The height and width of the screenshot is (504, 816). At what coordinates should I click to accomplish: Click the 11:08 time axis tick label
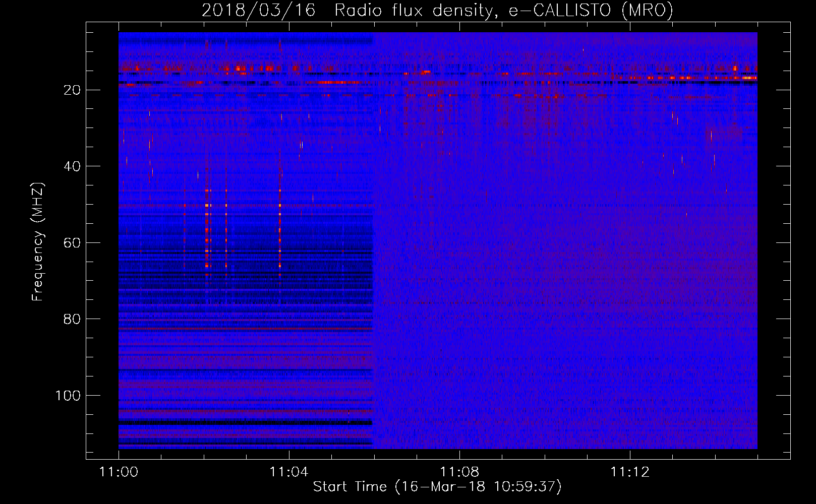459,472
